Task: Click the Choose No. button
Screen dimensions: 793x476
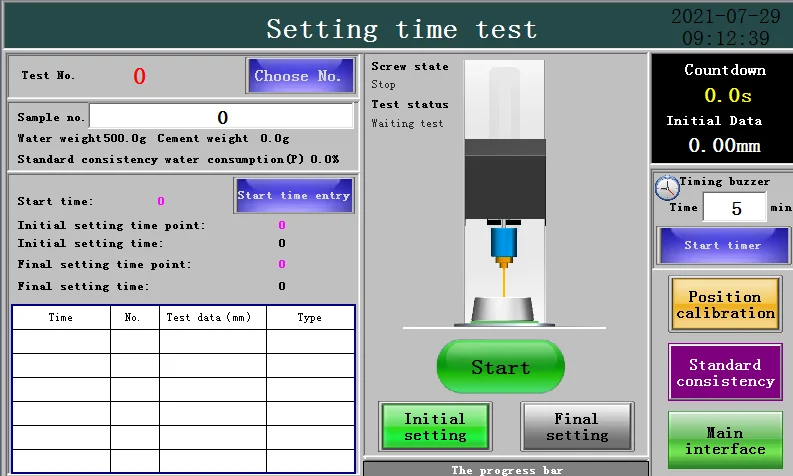Action: tap(300, 75)
